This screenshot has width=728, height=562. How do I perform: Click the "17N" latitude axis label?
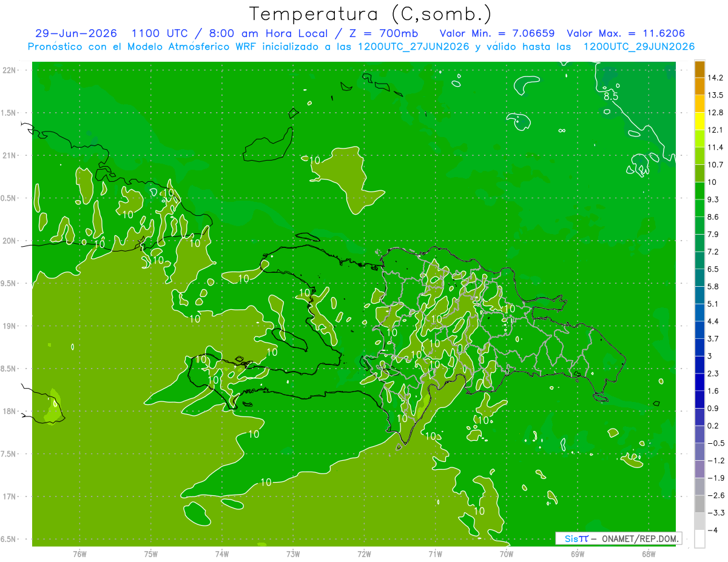tap(9, 497)
